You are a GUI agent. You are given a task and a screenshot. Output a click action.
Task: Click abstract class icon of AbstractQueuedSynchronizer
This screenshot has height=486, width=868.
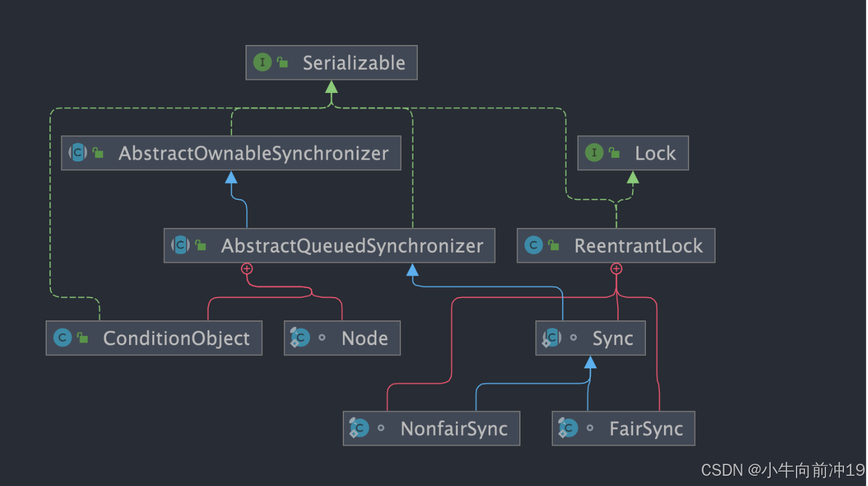[x=181, y=245]
